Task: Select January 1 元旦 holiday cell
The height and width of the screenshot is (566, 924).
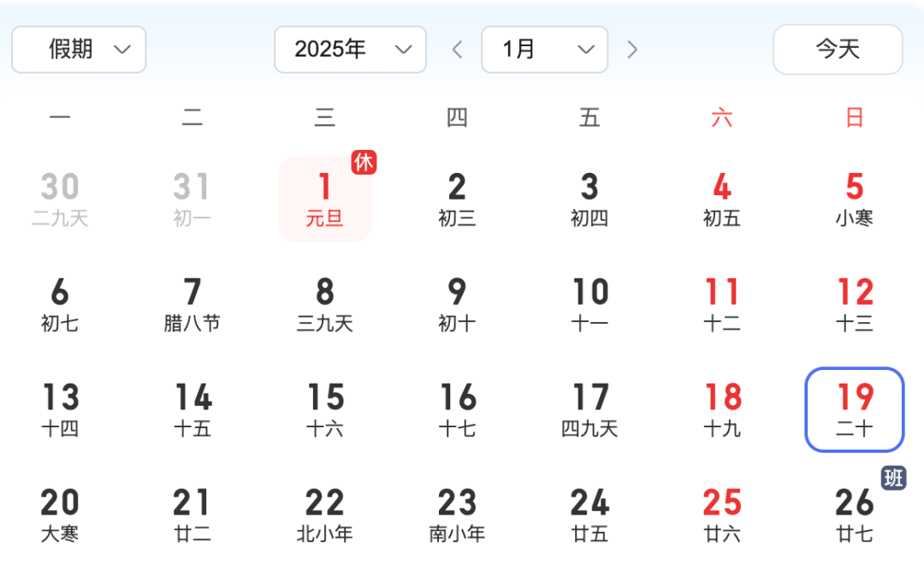Action: coord(325,199)
